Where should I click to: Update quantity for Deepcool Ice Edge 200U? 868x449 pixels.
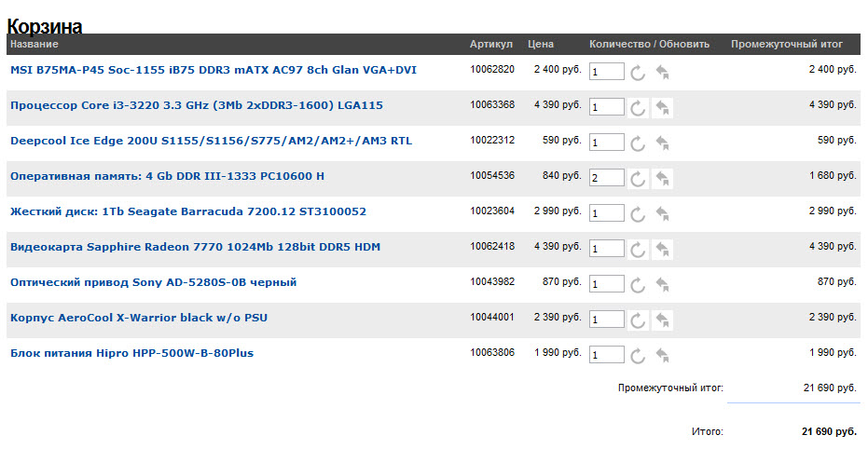[x=638, y=143]
